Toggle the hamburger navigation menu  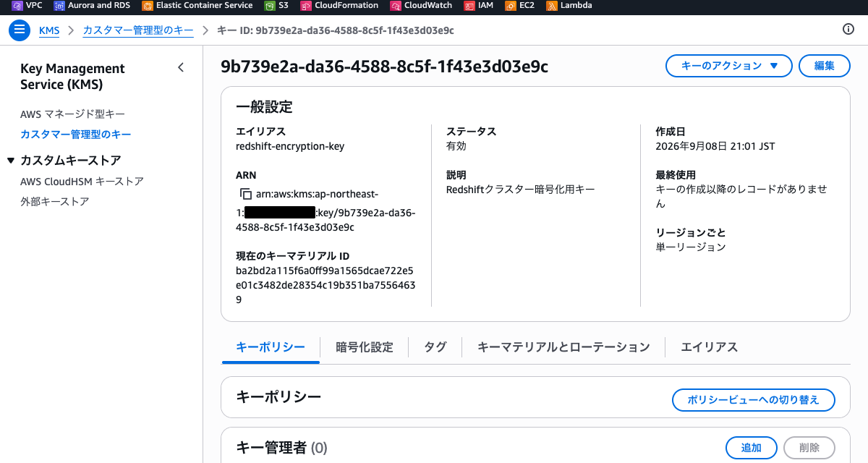pos(20,30)
